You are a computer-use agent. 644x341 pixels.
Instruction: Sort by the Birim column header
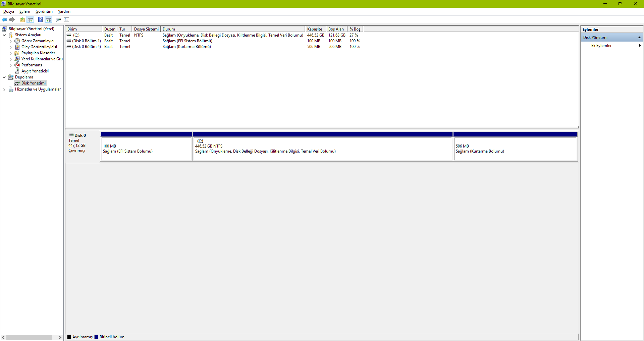(84, 29)
